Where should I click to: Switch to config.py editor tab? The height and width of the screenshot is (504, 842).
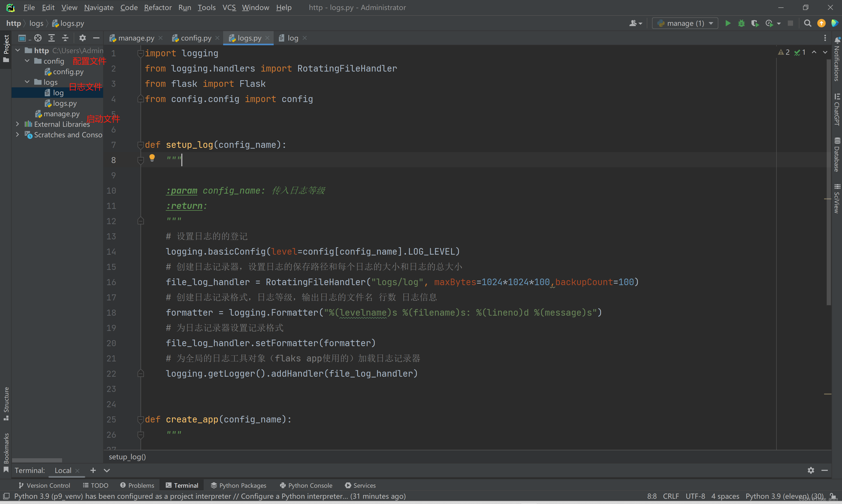196,38
